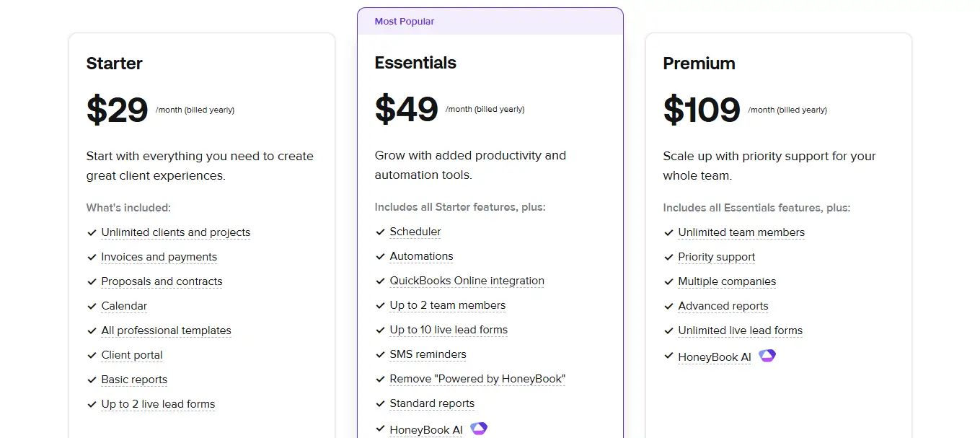Open All professional templates feature info
The height and width of the screenshot is (438, 980).
(166, 330)
